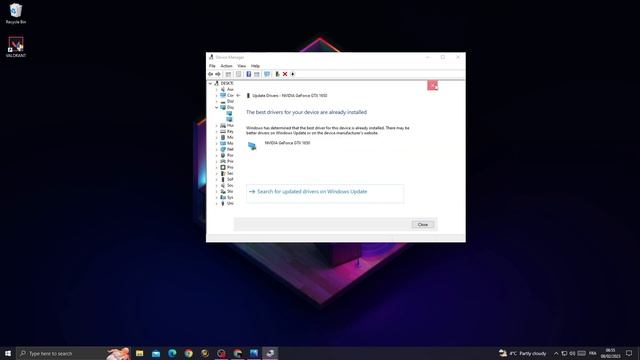Launch Google Chrome from the taskbar
Viewport: 640px width, 360px height.
click(189, 353)
